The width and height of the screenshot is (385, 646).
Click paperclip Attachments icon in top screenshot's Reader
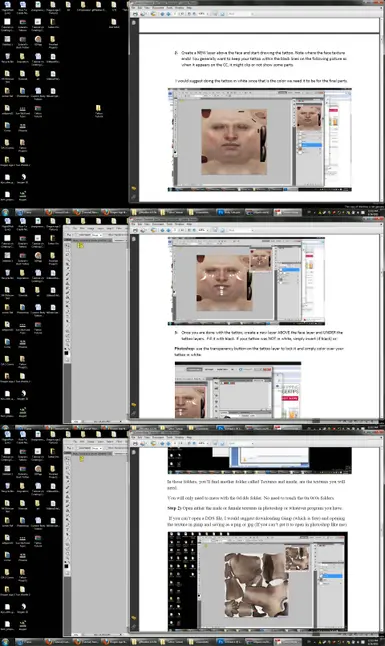134,197
